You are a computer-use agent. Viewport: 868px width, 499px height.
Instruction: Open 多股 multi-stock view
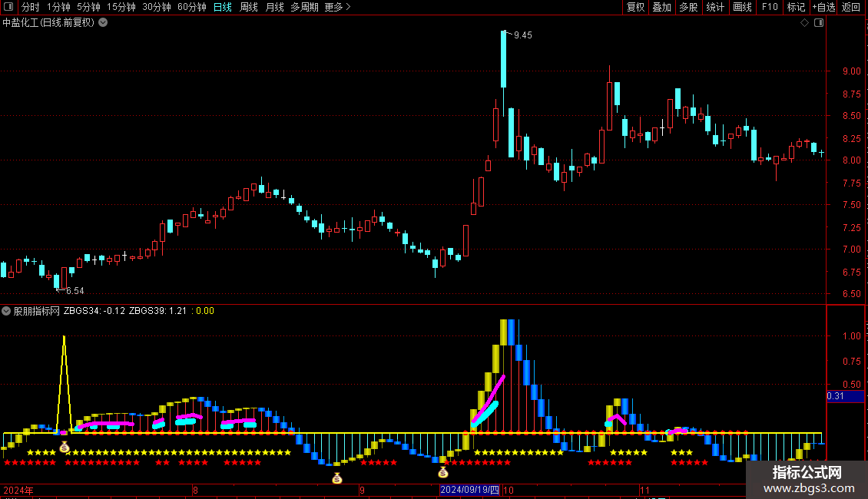pos(689,7)
